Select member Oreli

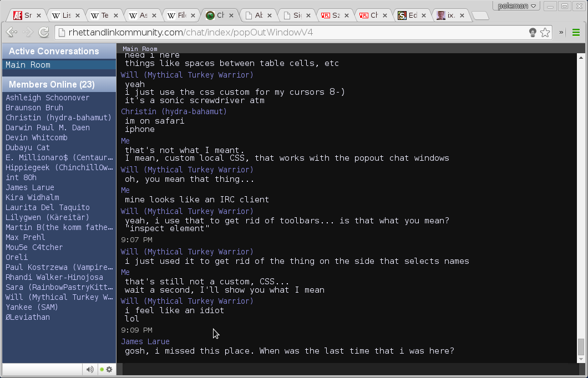point(17,258)
